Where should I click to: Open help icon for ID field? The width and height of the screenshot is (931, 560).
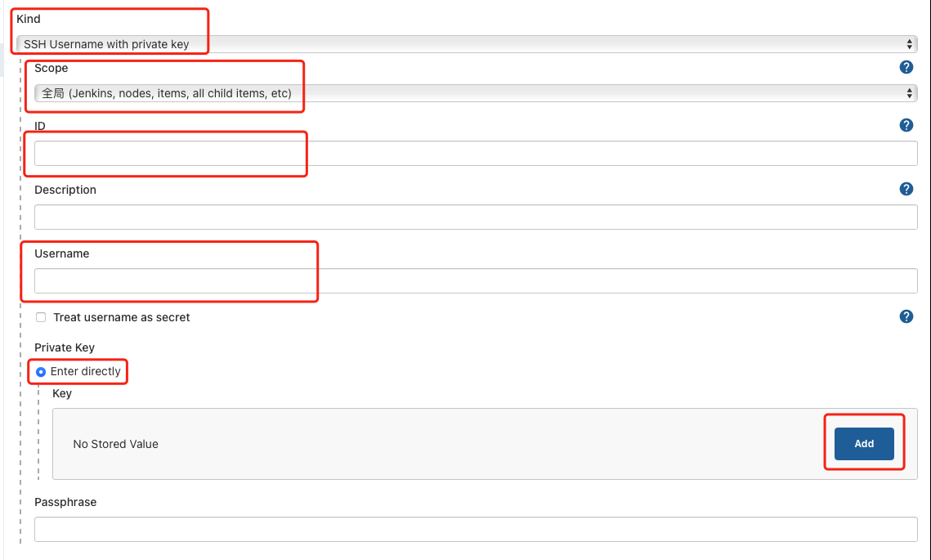[906, 125]
